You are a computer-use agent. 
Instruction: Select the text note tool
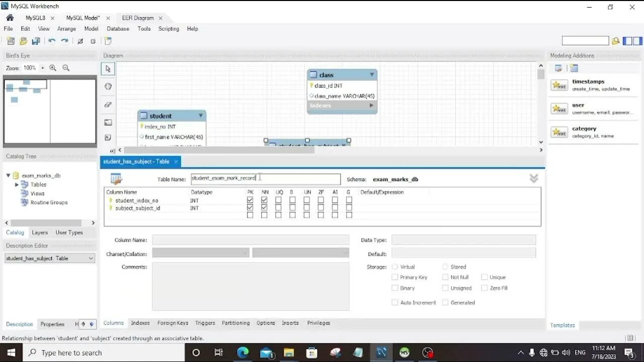click(108, 137)
